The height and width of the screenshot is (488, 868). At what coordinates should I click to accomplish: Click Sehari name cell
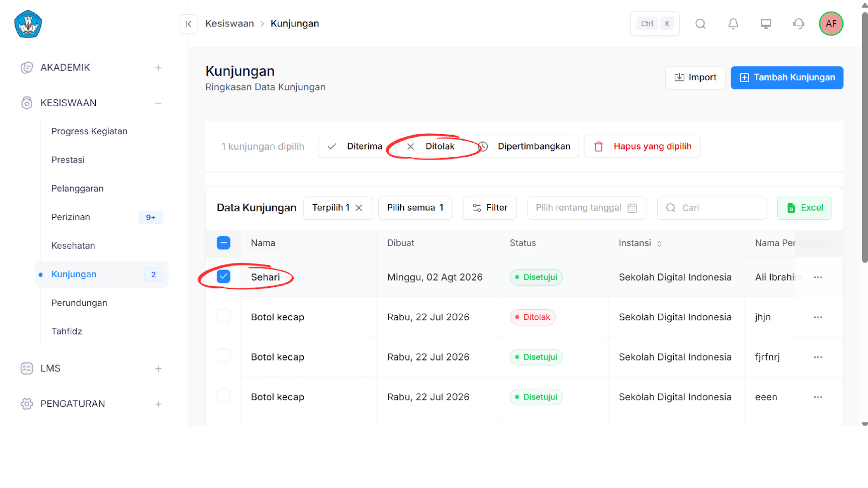tap(265, 277)
